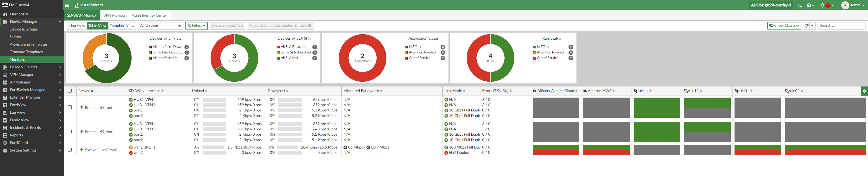Open the help question mark icon
The height and width of the screenshot is (176, 868).
(809, 5)
